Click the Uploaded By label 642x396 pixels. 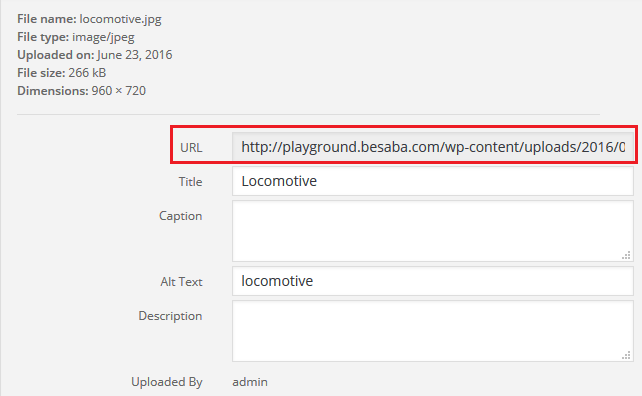[167, 382]
